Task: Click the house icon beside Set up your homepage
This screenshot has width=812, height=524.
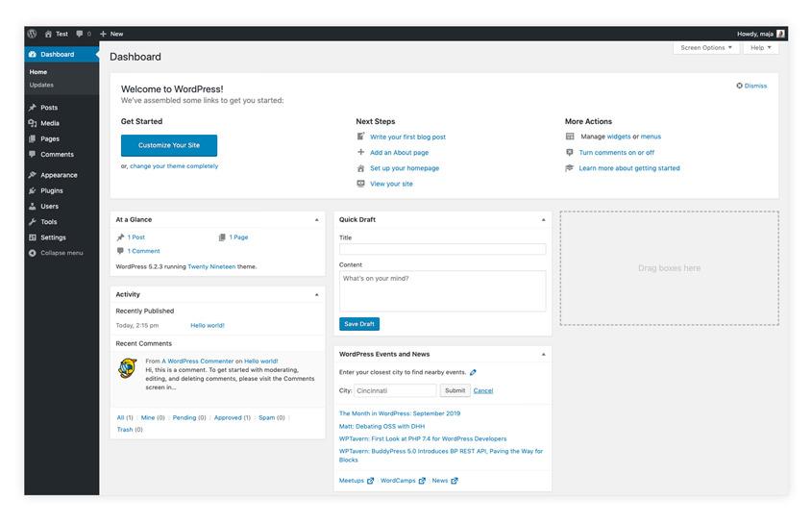Action: [361, 168]
